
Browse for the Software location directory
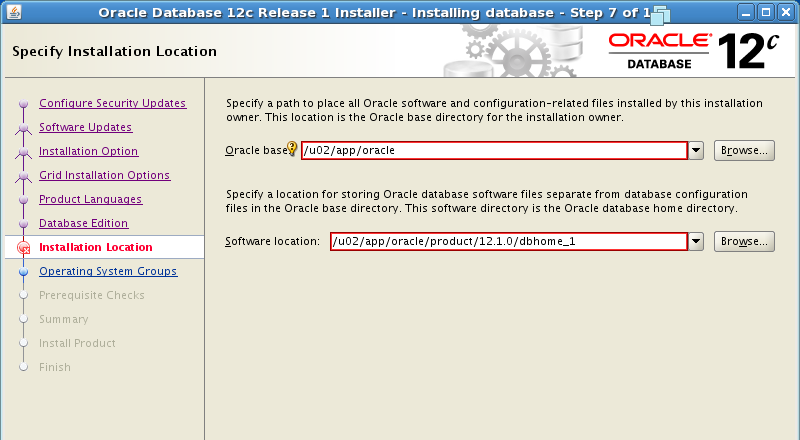pyautogui.click(x=744, y=241)
